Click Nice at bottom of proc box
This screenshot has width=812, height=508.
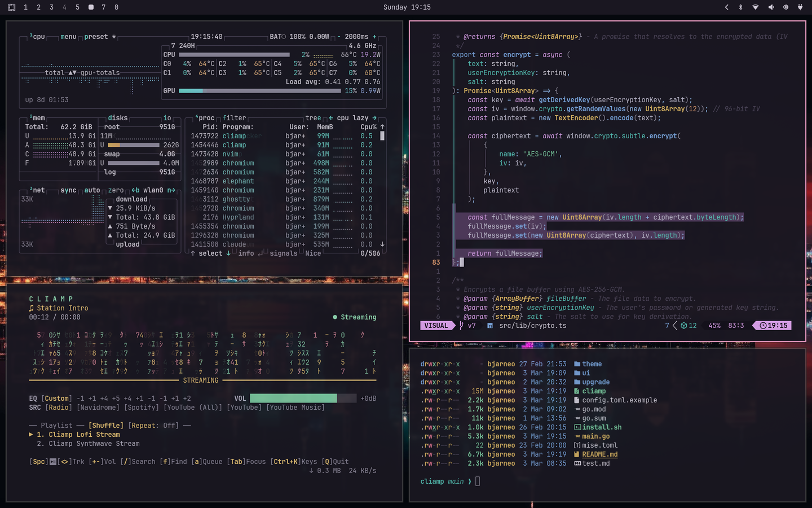[x=313, y=253]
